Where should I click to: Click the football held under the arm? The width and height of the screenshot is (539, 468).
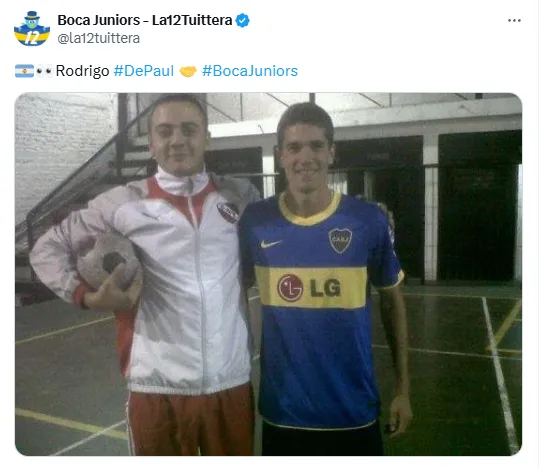[108, 261]
